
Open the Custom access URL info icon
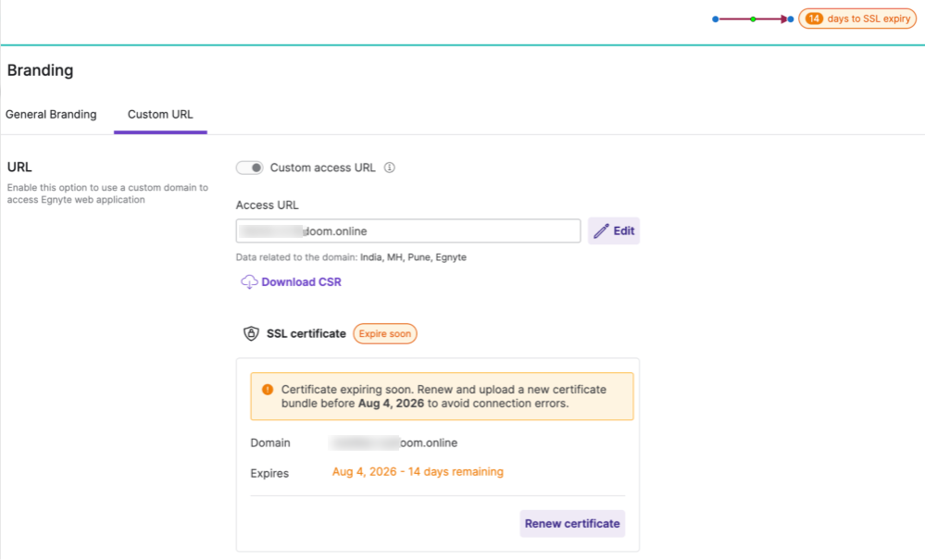[389, 168]
